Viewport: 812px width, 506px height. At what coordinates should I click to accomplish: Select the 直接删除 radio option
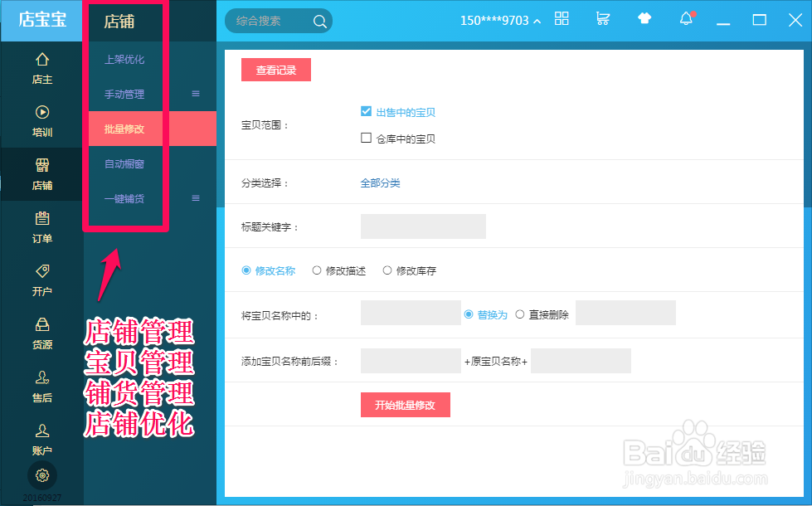pos(520,314)
